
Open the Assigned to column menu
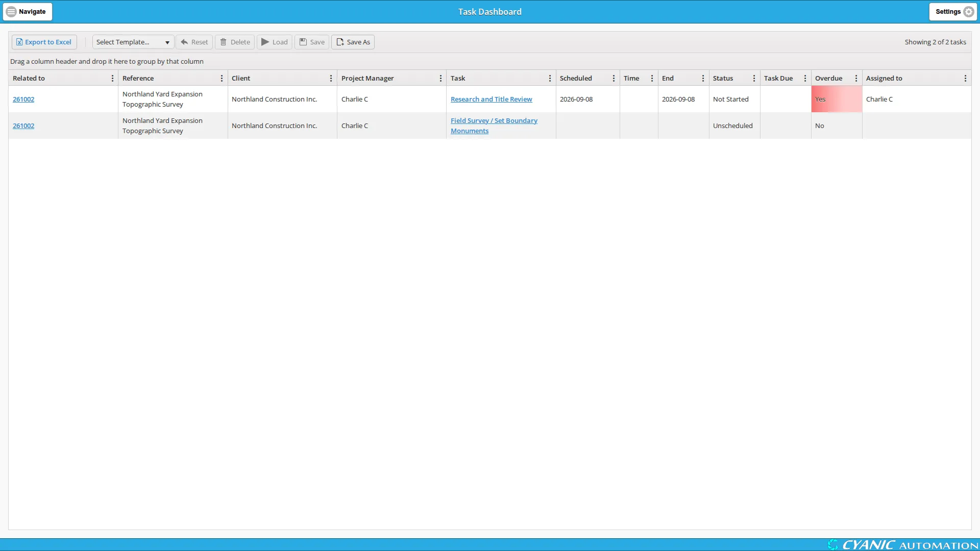[x=965, y=78]
